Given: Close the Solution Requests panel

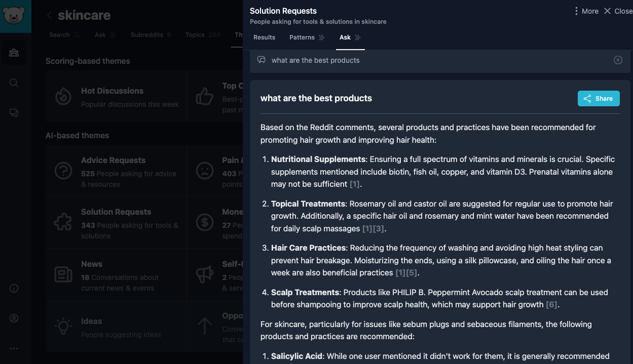Looking at the screenshot, I should (618, 11).
